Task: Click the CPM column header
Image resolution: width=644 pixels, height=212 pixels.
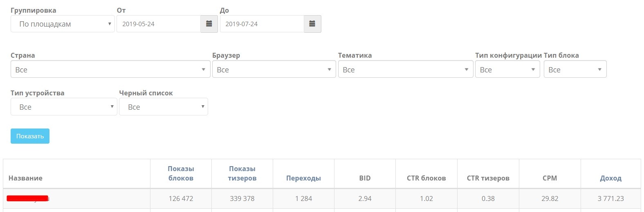Action: click(550, 178)
